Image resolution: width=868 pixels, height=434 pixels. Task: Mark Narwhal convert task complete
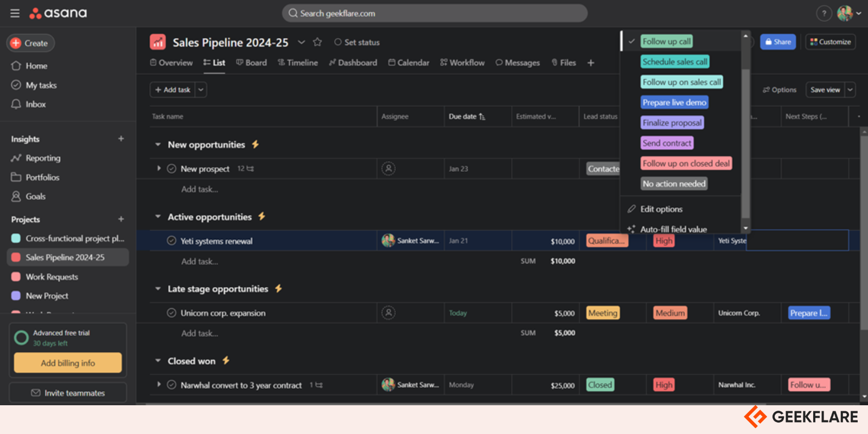(171, 385)
